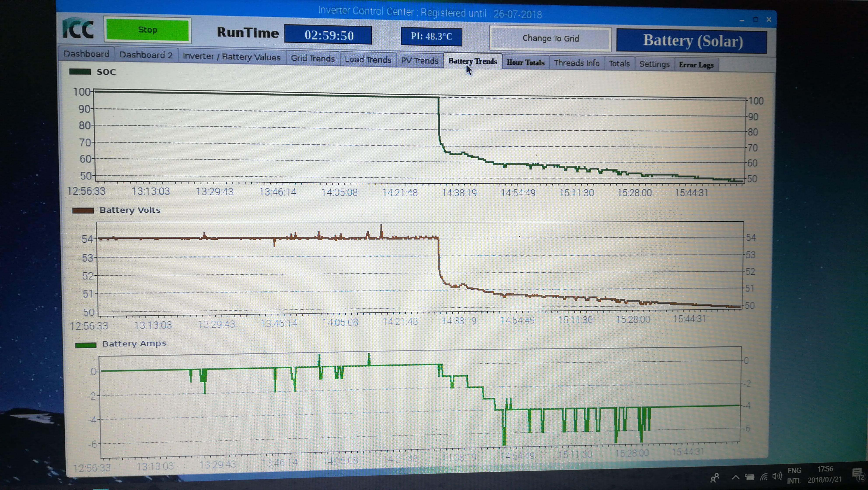The height and width of the screenshot is (490, 868).
Task: Click the SOC legend label
Action: pyautogui.click(x=106, y=72)
